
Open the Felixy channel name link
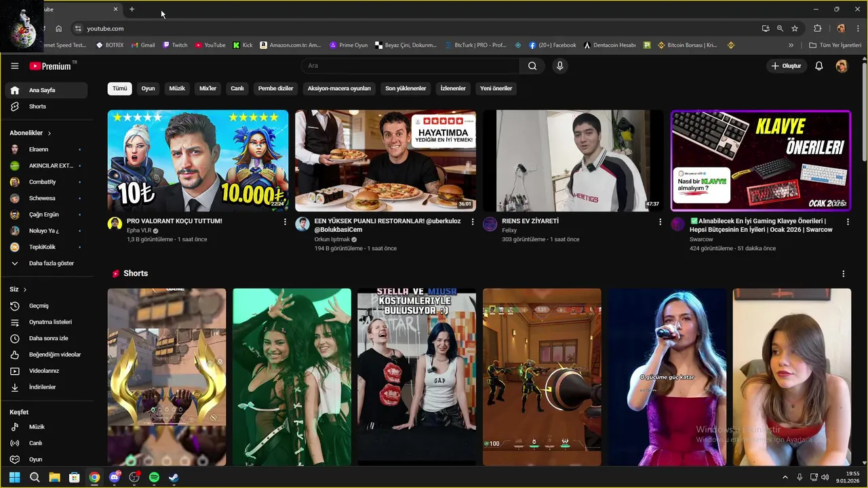tap(509, 230)
